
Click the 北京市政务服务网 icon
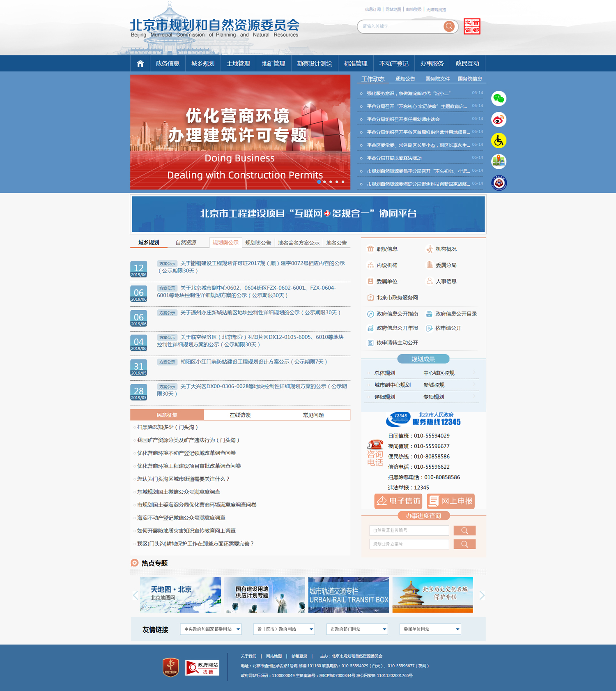click(x=370, y=297)
